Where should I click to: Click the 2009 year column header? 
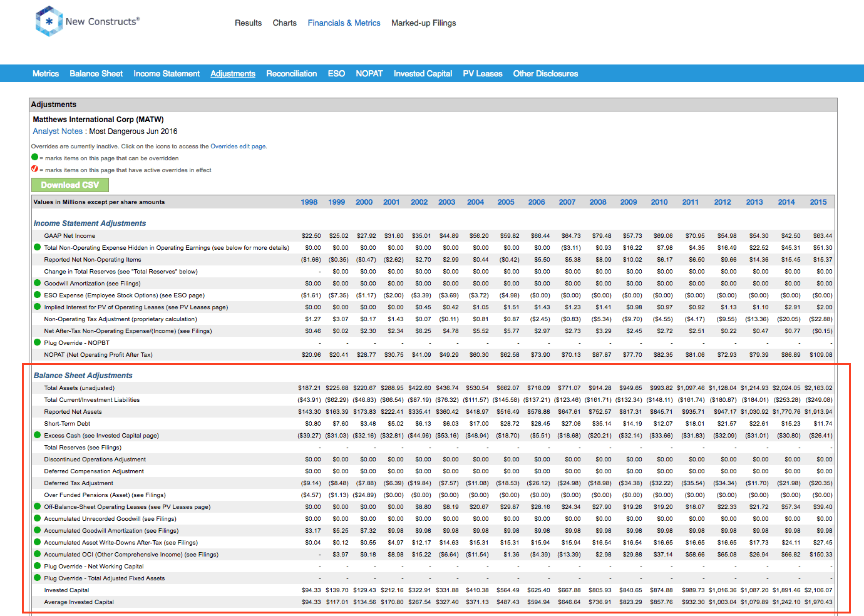629,202
